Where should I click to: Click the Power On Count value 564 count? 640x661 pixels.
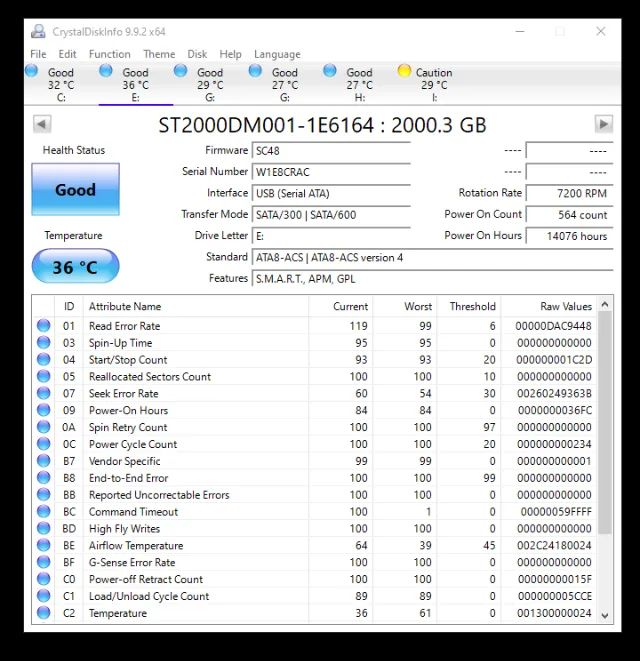(x=569, y=215)
